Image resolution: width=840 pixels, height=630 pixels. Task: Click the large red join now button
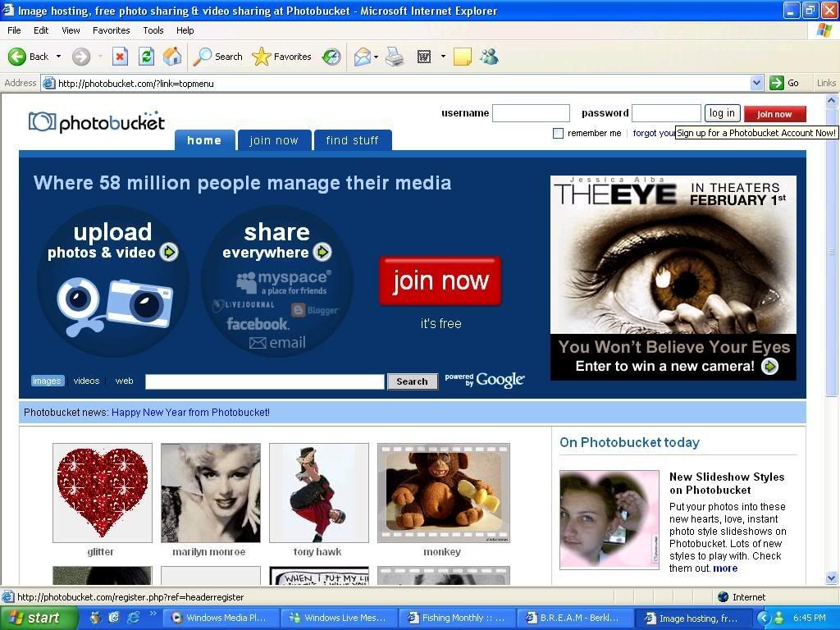click(x=441, y=281)
